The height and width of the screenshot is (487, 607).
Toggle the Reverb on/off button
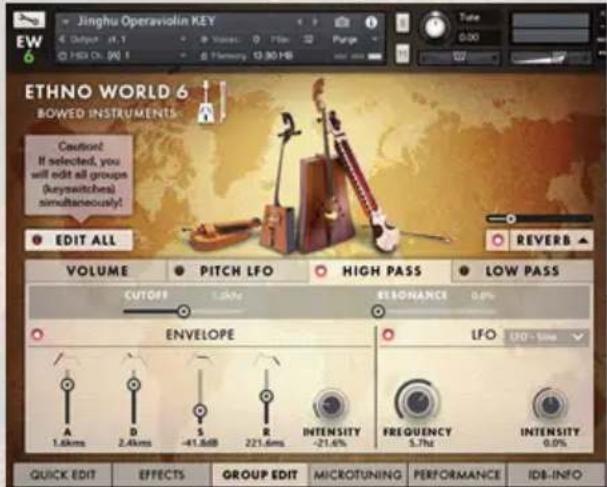[x=498, y=240]
